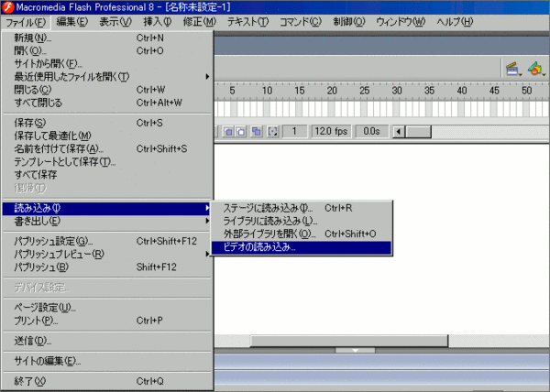This screenshot has height=392, width=550.
Task: Choose 閉じる(C) menu entry
Action: click(107, 90)
